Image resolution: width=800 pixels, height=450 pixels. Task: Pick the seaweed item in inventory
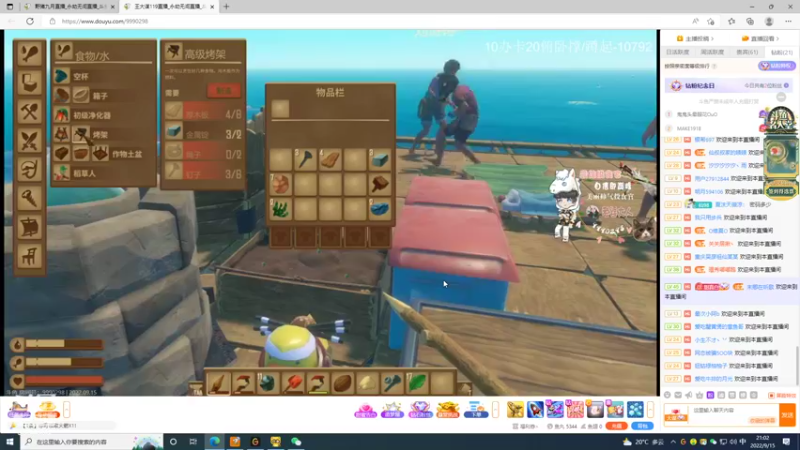(280, 209)
